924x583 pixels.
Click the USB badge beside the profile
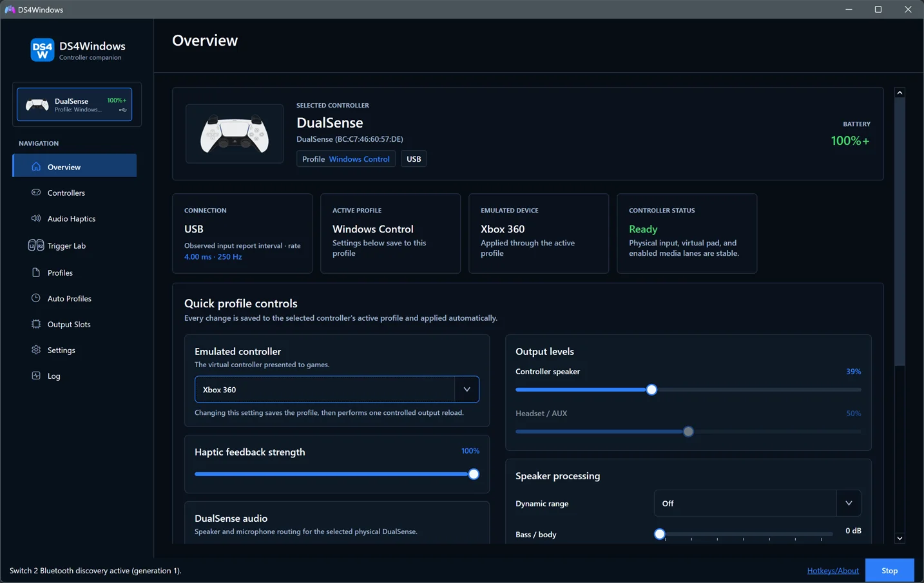coord(414,159)
